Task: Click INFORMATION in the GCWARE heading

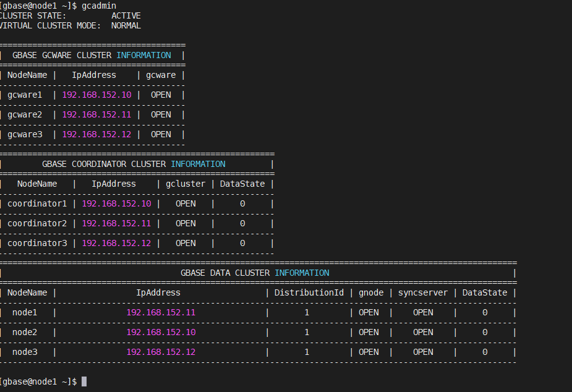Action: coord(143,55)
